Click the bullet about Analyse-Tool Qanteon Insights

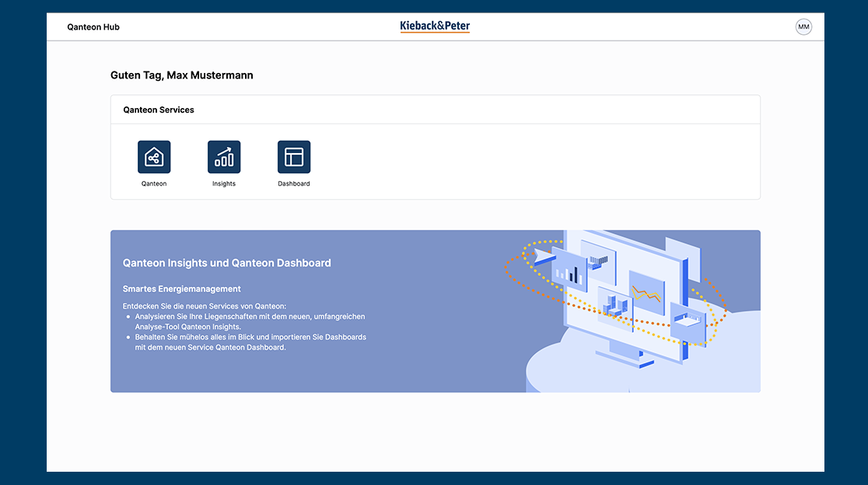(x=249, y=322)
